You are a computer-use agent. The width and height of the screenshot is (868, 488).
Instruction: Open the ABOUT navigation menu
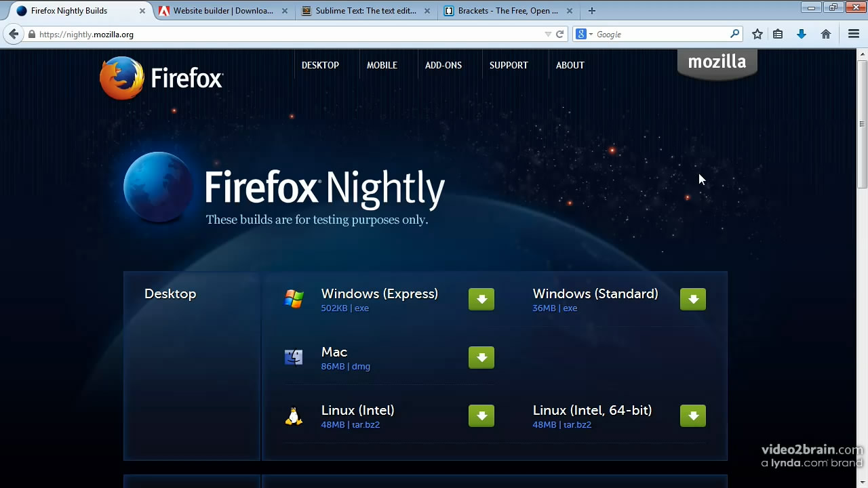point(570,65)
